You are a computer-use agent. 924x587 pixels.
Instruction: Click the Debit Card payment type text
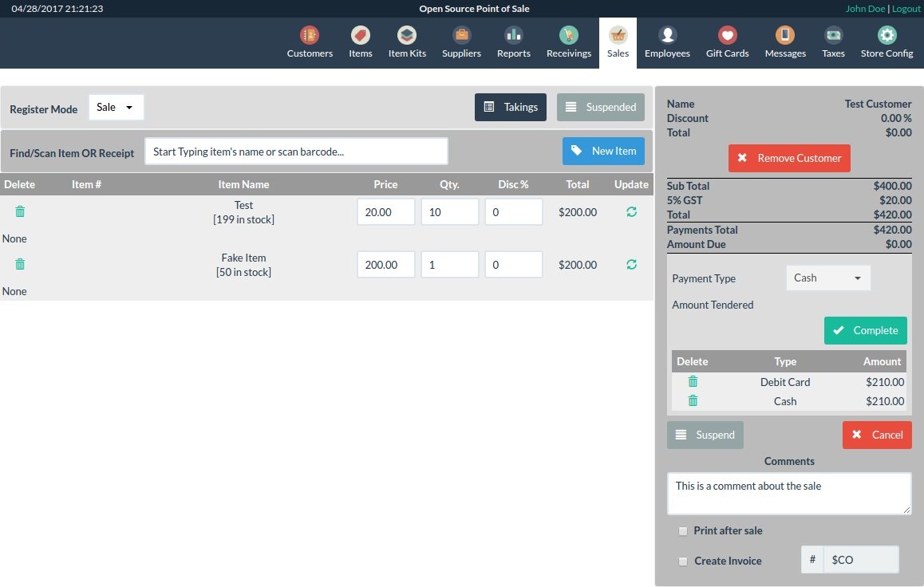click(x=785, y=382)
